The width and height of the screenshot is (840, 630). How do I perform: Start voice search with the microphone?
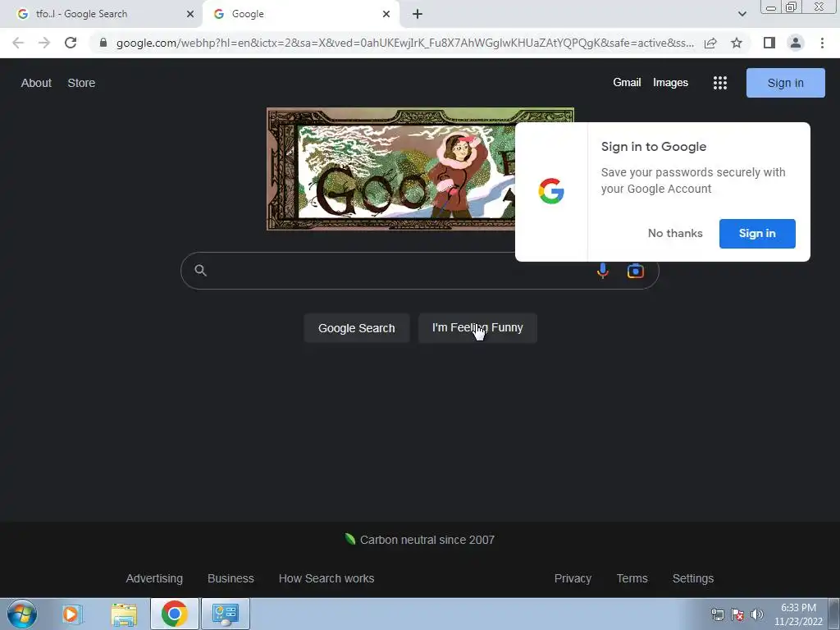[x=603, y=271]
